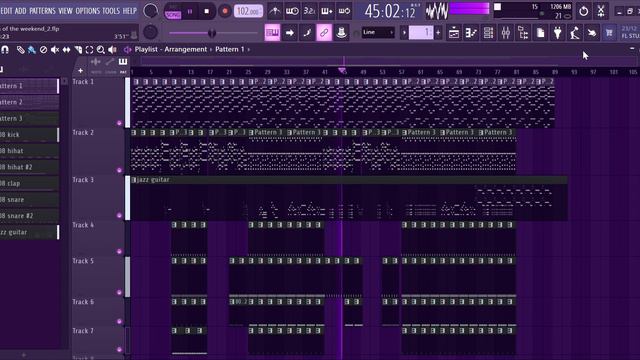Select the Playback speaker tool
The image size is (640, 360).
(112, 50)
